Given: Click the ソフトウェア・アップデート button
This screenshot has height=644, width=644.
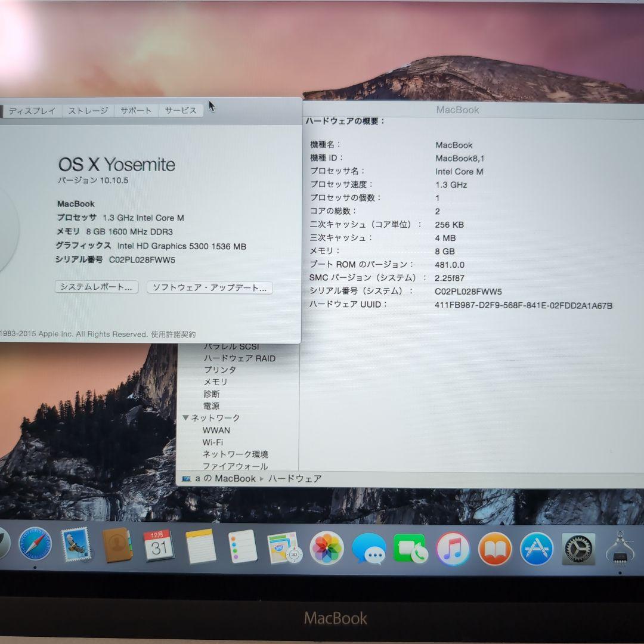Looking at the screenshot, I should (210, 287).
